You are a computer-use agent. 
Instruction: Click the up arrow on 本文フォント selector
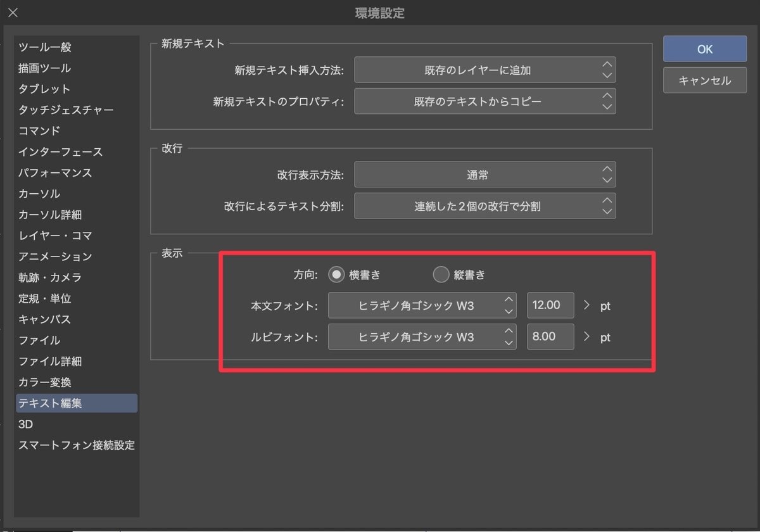point(509,301)
